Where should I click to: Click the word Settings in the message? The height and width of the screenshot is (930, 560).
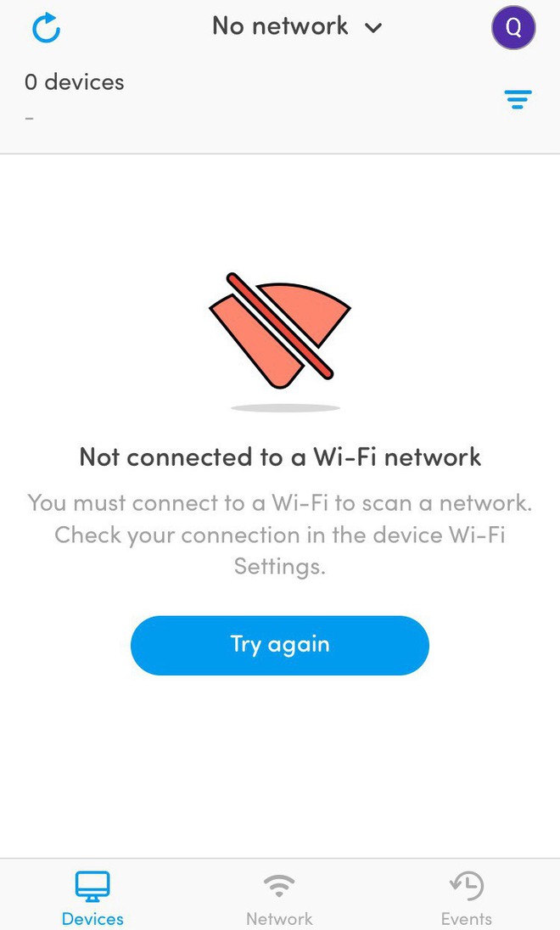(279, 567)
